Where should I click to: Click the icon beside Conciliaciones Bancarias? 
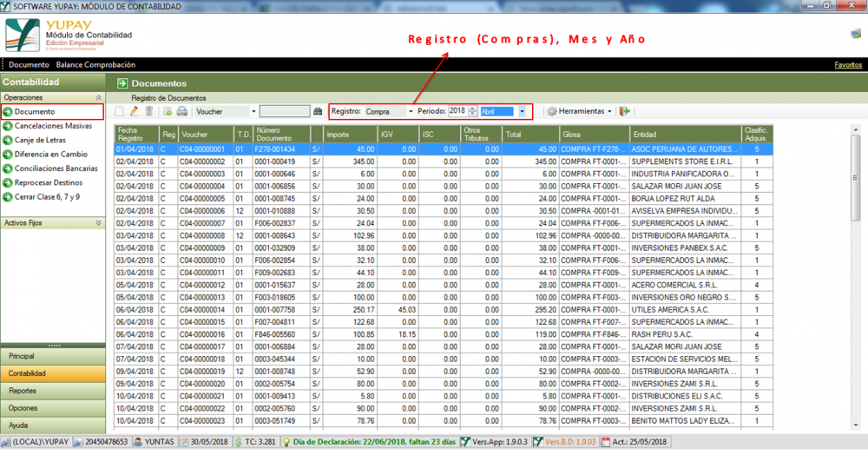point(8,168)
